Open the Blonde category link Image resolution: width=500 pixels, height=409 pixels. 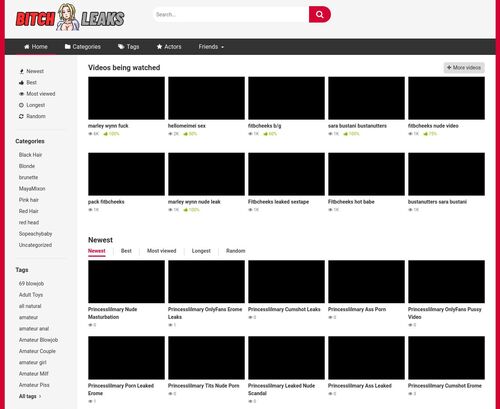27,166
